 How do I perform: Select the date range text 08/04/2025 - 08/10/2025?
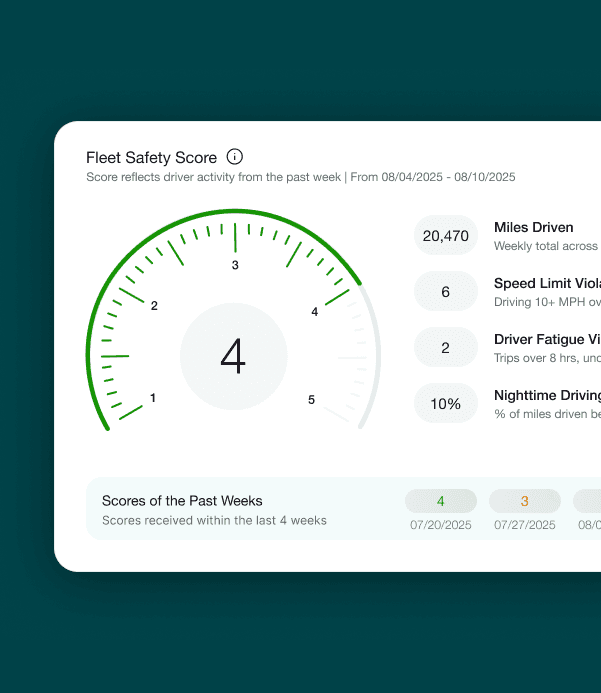click(x=449, y=177)
